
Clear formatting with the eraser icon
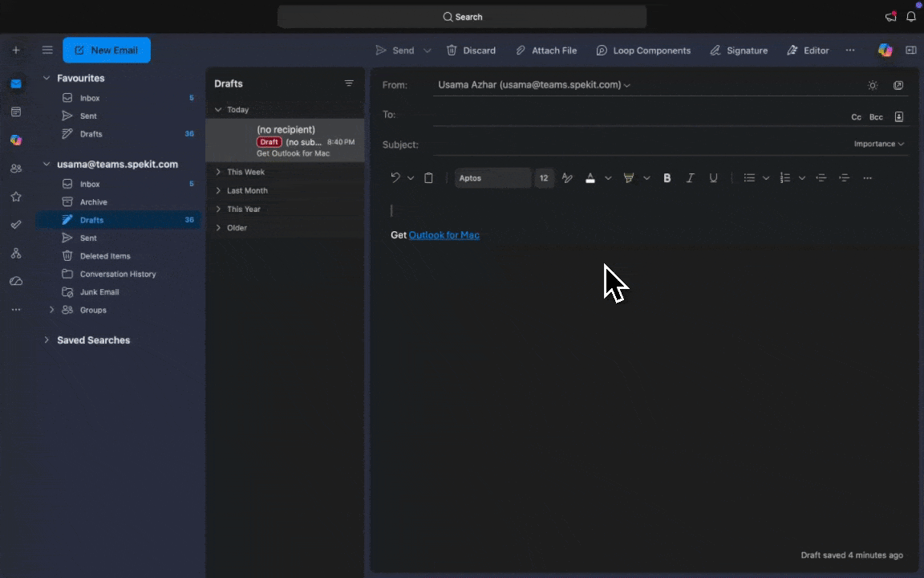[567, 177]
